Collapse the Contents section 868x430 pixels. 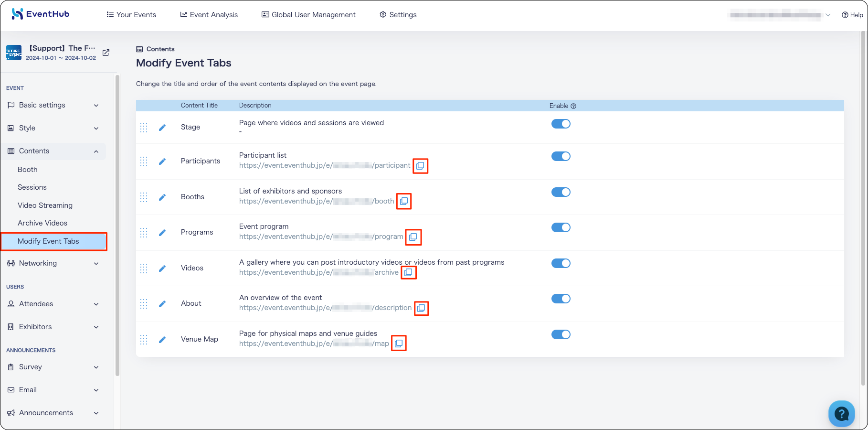point(53,151)
